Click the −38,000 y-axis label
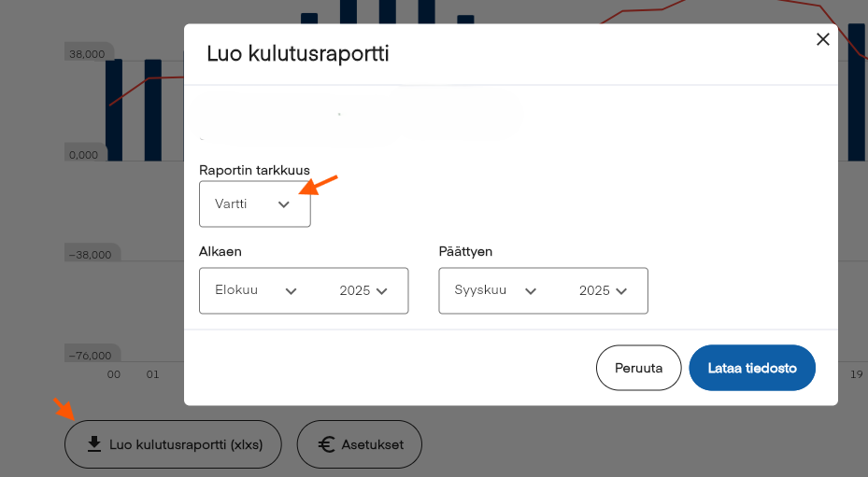Viewport: 868px width, 477px height. (x=89, y=255)
